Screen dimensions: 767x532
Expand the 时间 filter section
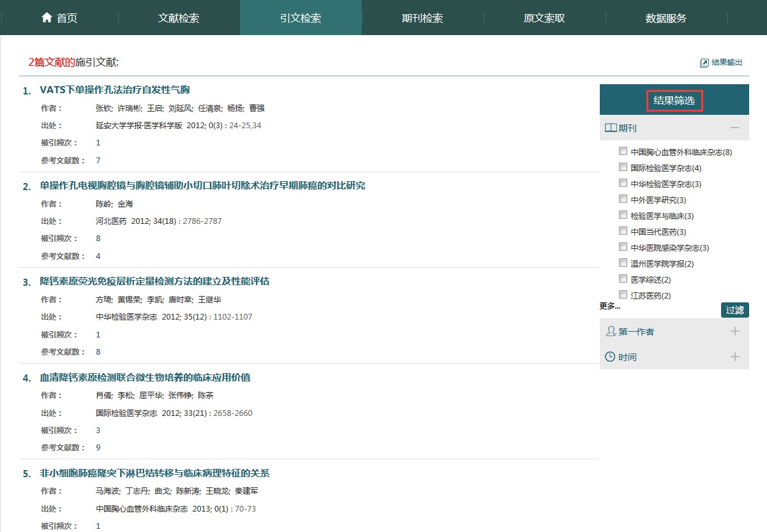(x=735, y=357)
